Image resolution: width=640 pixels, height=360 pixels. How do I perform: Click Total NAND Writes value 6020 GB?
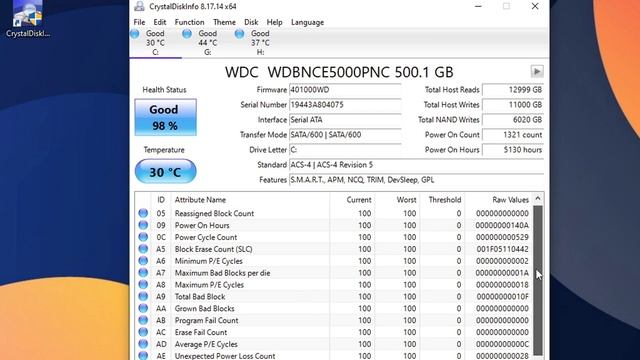click(x=513, y=120)
